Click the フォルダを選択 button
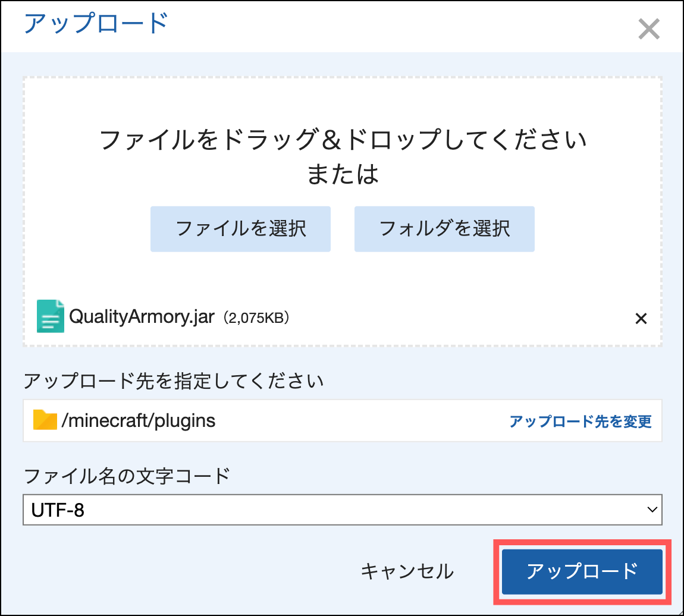 click(444, 229)
